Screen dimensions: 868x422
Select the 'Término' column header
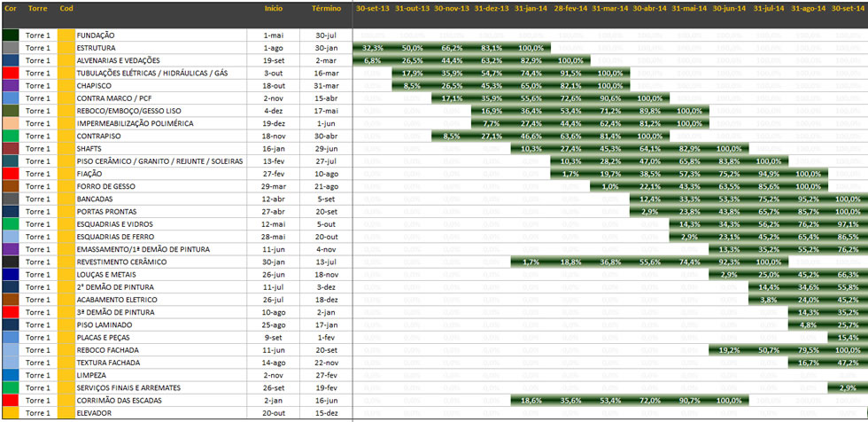(x=326, y=8)
